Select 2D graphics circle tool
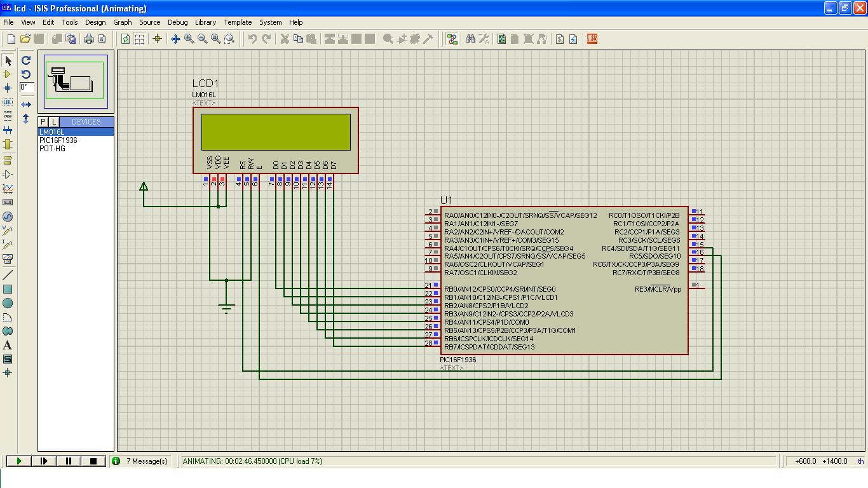The image size is (868, 488). tap(8, 303)
